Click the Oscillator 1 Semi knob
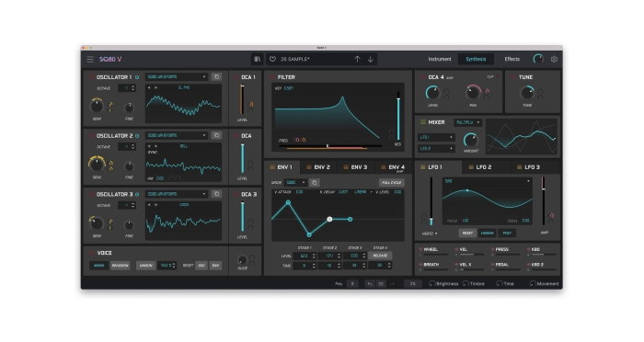This screenshot has height=342, width=644. pos(97,106)
